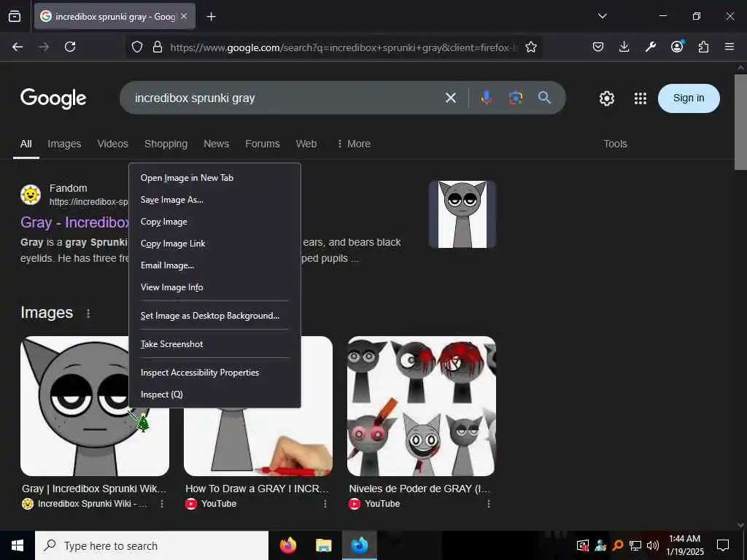Select Copy Image Link entry

coord(214,244)
